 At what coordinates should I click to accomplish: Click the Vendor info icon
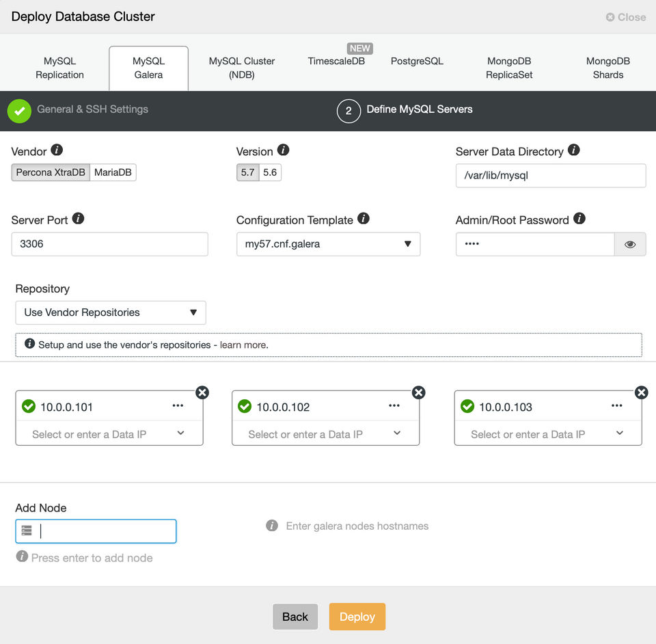(x=57, y=150)
